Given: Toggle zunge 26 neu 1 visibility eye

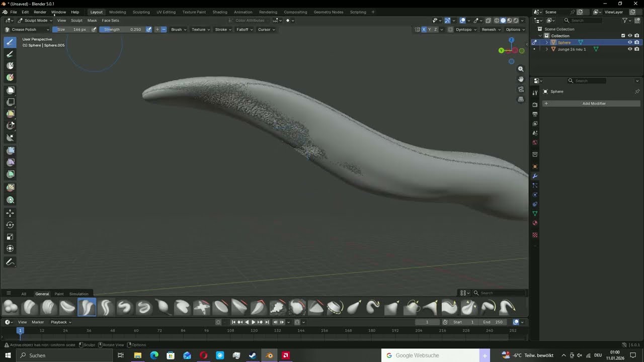Looking at the screenshot, I should click(x=630, y=49).
